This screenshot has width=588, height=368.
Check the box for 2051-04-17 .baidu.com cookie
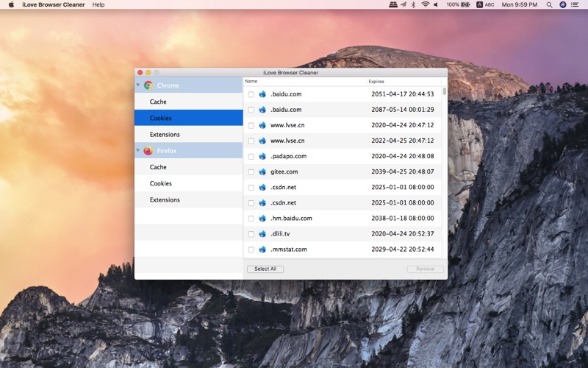tap(251, 95)
